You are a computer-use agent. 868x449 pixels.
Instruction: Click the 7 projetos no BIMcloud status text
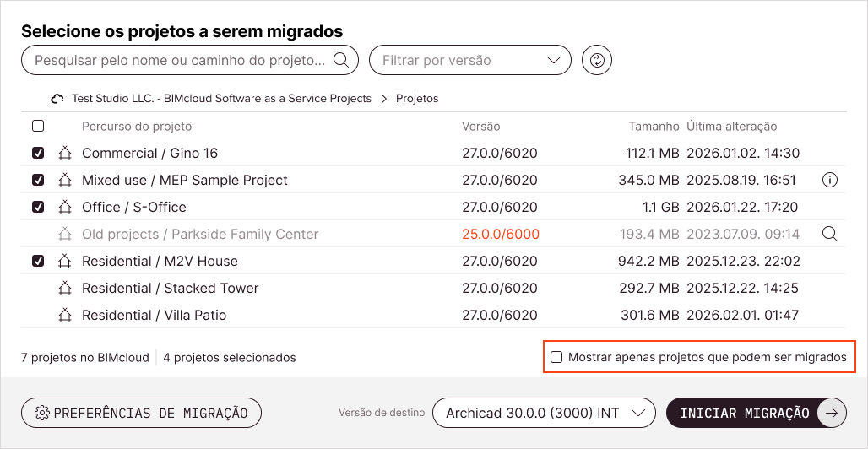85,357
